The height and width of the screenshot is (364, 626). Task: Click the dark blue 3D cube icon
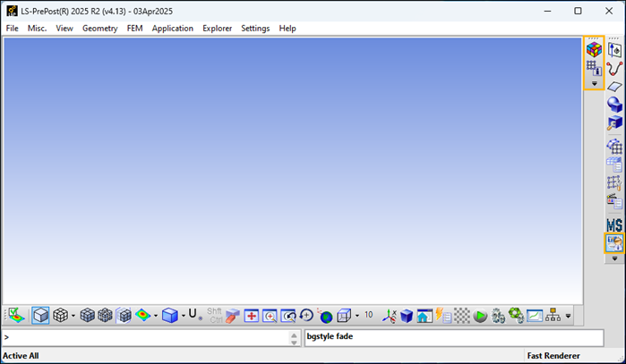(407, 316)
